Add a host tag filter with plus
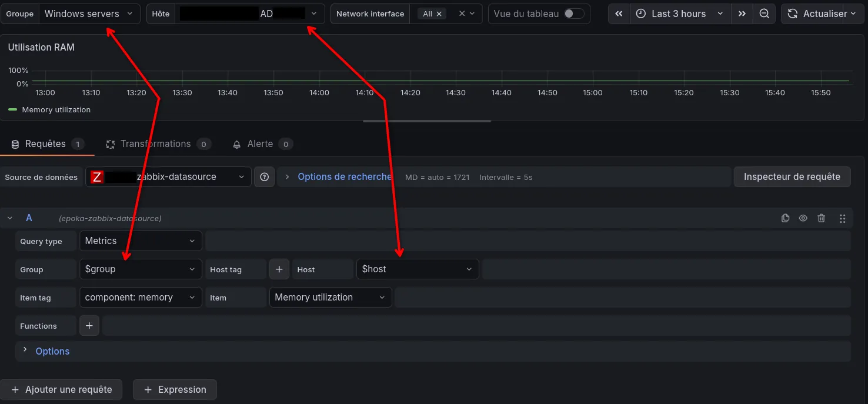 coord(279,269)
